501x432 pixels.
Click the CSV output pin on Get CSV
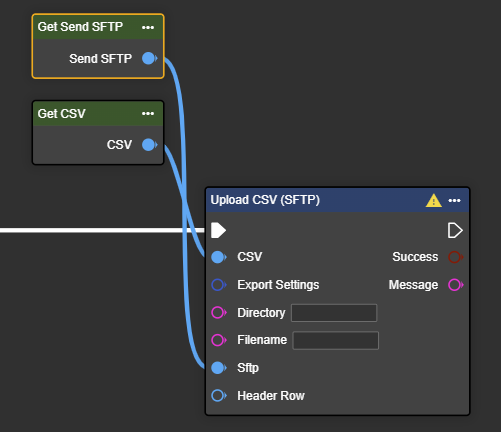(x=149, y=145)
